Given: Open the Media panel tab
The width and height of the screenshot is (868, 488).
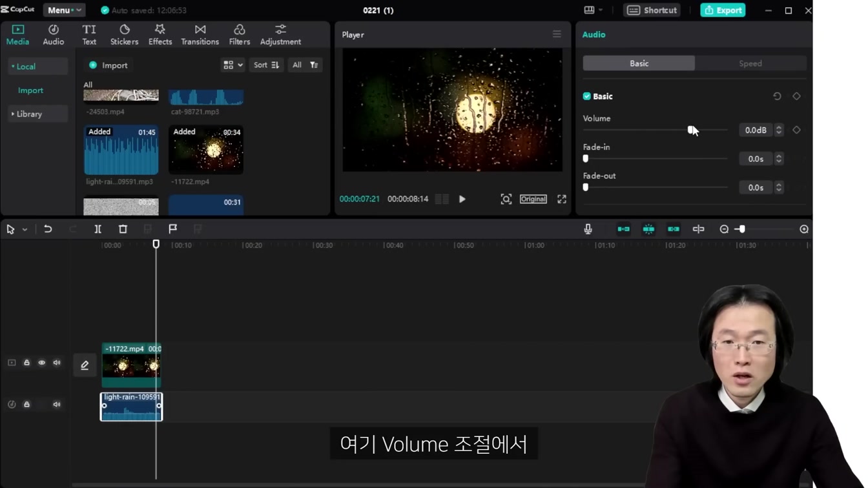Looking at the screenshot, I should tap(17, 35).
